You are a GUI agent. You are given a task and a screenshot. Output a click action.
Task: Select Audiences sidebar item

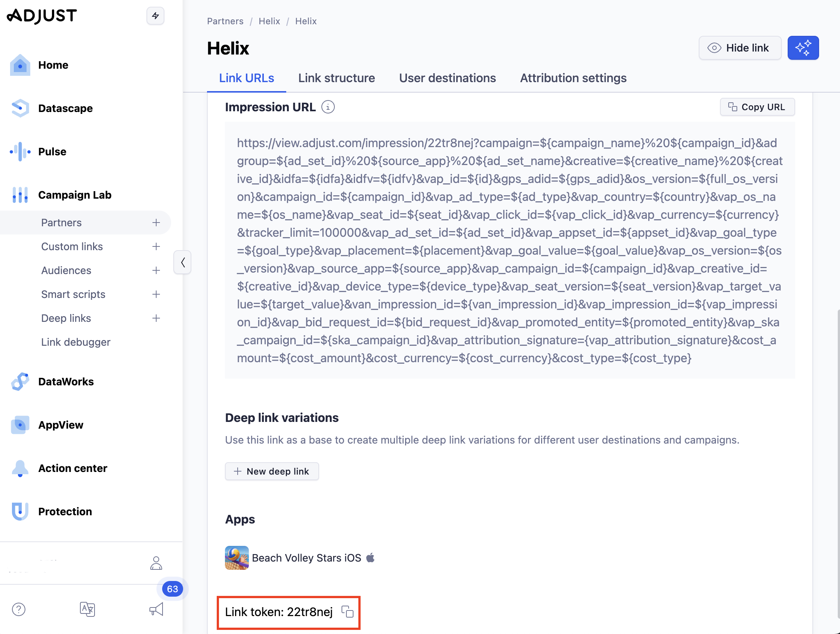pyautogui.click(x=66, y=270)
